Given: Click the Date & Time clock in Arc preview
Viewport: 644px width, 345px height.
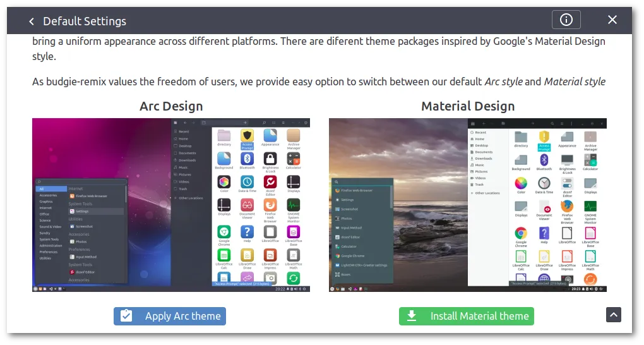Looking at the screenshot, I should pyautogui.click(x=247, y=183).
